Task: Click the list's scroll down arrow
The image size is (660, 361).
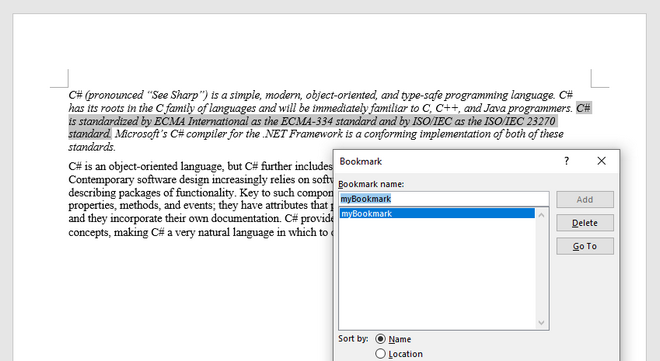Action: click(x=541, y=323)
